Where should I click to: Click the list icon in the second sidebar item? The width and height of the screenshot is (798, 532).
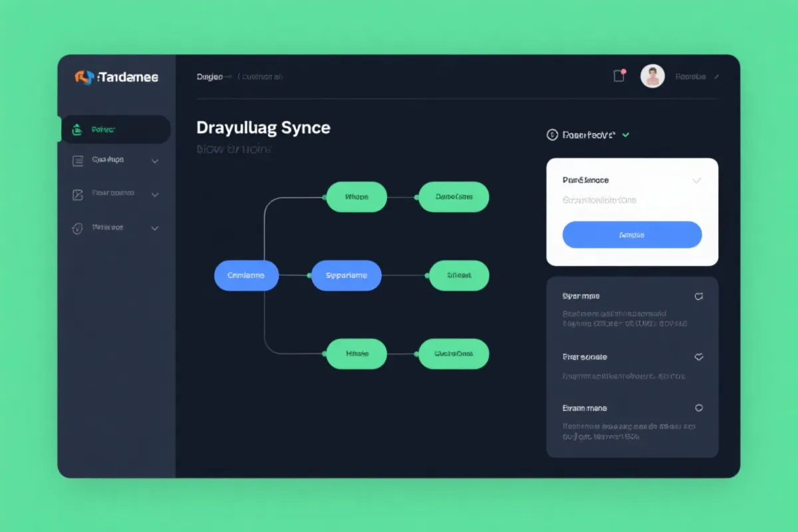(x=77, y=160)
